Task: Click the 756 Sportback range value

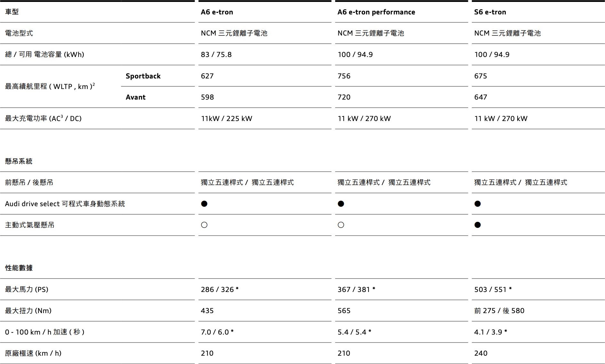Action: coord(344,76)
